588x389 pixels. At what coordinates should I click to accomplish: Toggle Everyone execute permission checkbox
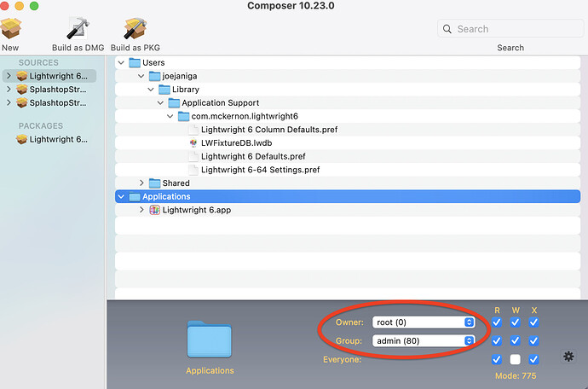pyautogui.click(x=533, y=359)
